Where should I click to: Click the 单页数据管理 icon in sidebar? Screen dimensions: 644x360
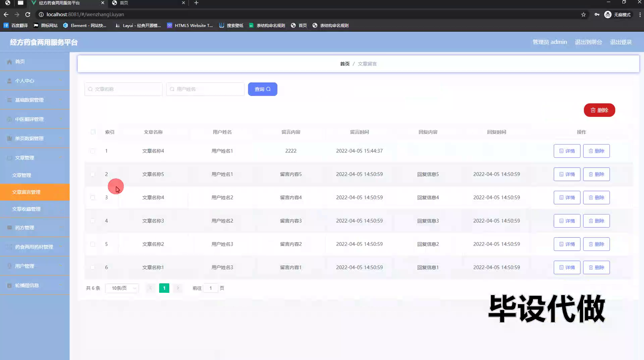(9, 138)
